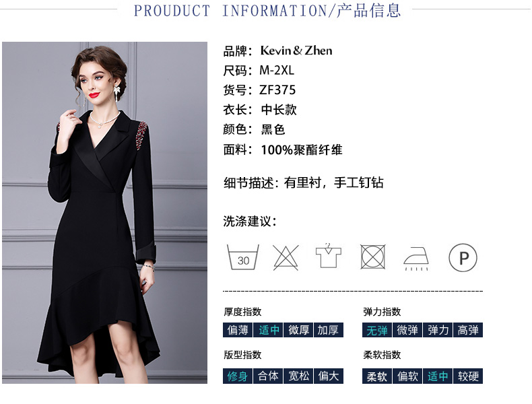Click the 30-degree wash tub icon

[243, 257]
